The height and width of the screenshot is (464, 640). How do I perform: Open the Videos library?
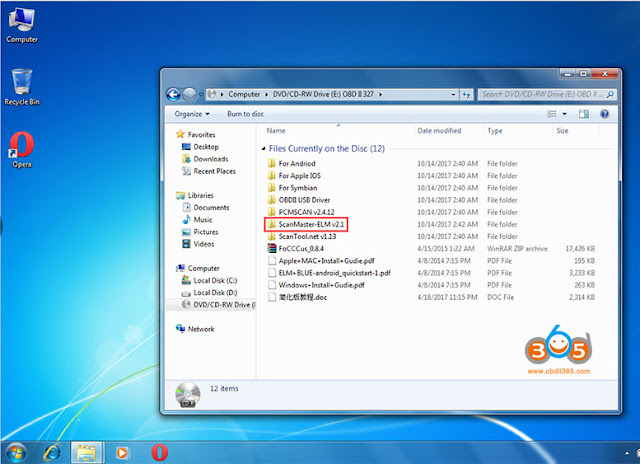point(204,244)
